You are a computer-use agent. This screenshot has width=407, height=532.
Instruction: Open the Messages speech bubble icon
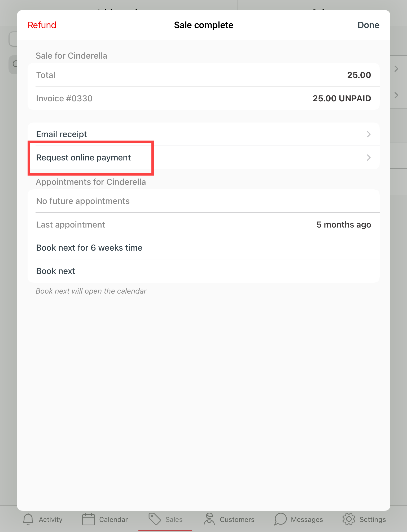click(280, 519)
